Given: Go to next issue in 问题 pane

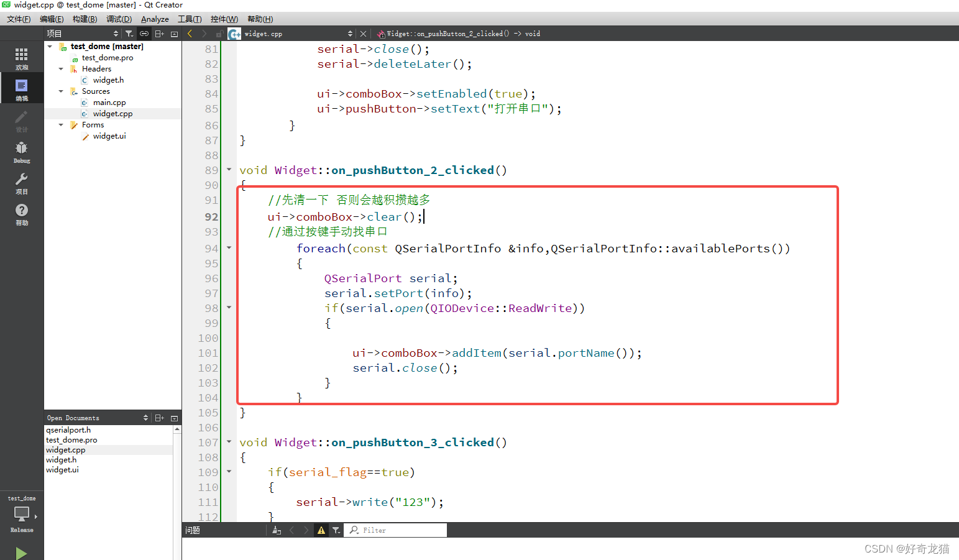Looking at the screenshot, I should 306,530.
